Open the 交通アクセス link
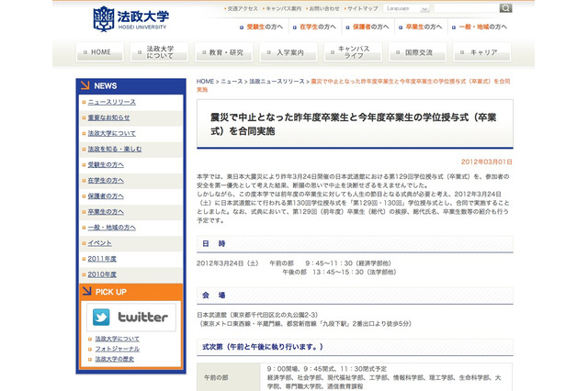Viewport: 588px width, 391px height. 243,8
